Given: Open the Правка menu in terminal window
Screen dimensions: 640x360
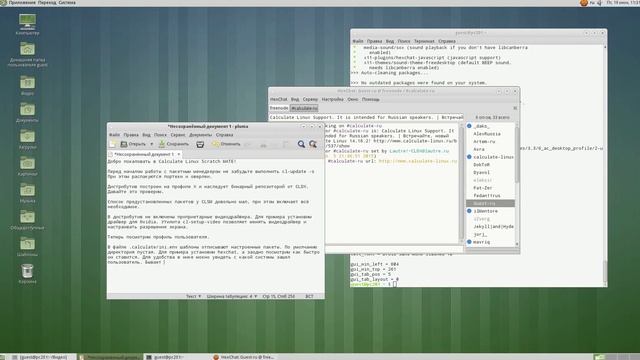Looking at the screenshot, I should [374, 41].
